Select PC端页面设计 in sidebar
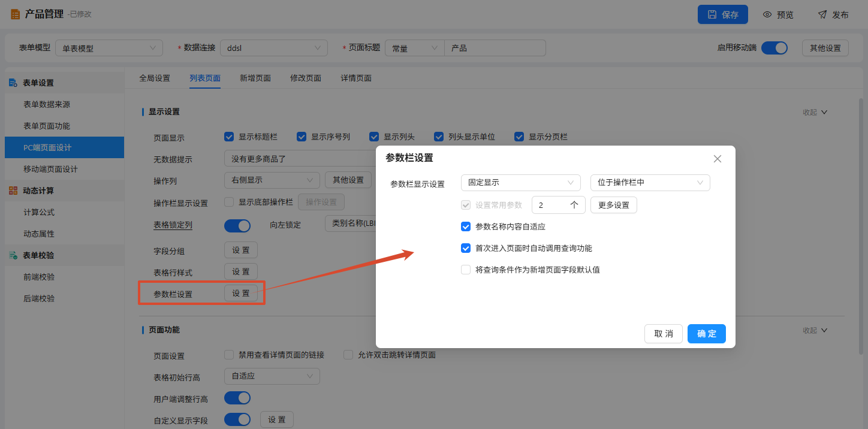The image size is (868, 429). (64, 147)
